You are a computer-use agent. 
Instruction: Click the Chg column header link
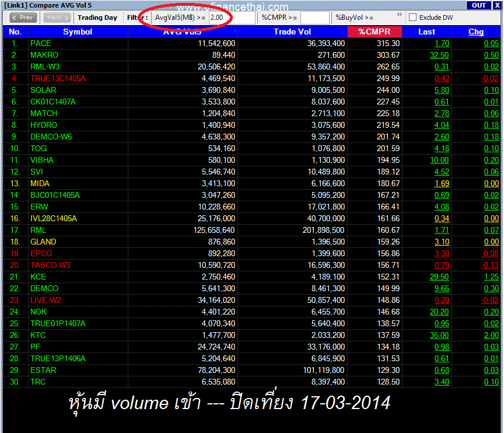(x=476, y=32)
